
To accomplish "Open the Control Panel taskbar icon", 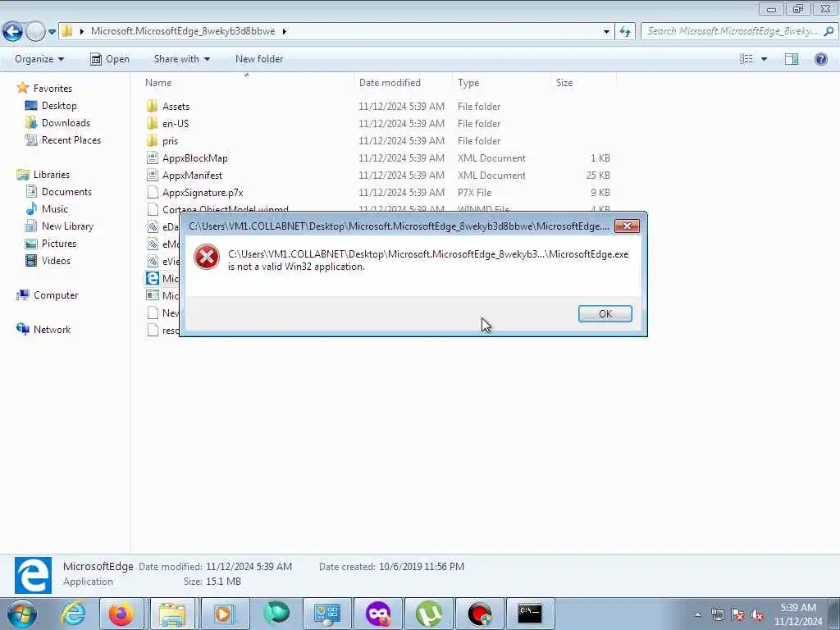I will coord(327,614).
